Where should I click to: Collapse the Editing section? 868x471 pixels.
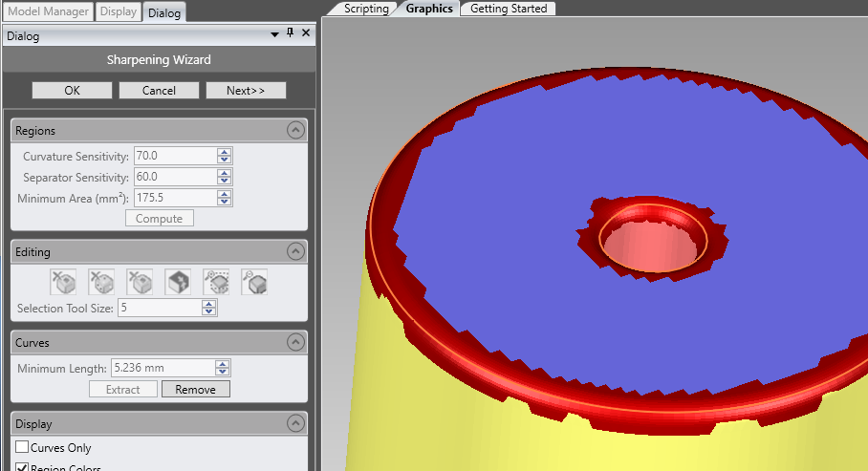[x=295, y=251]
